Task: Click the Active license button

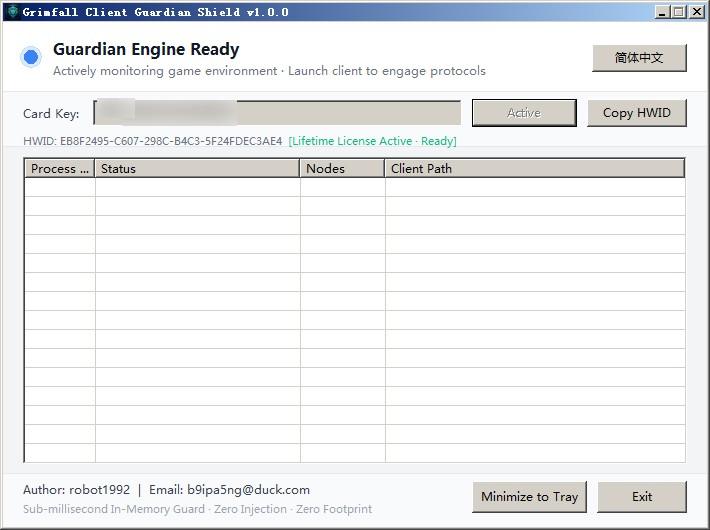Action: pos(524,113)
